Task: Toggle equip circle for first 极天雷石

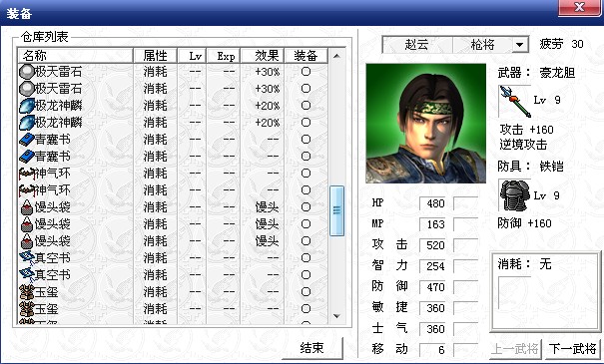Action: (305, 72)
